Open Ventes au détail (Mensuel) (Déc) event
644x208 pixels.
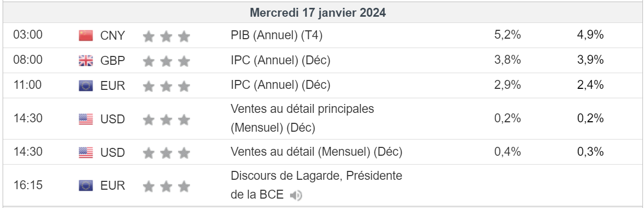coord(316,152)
